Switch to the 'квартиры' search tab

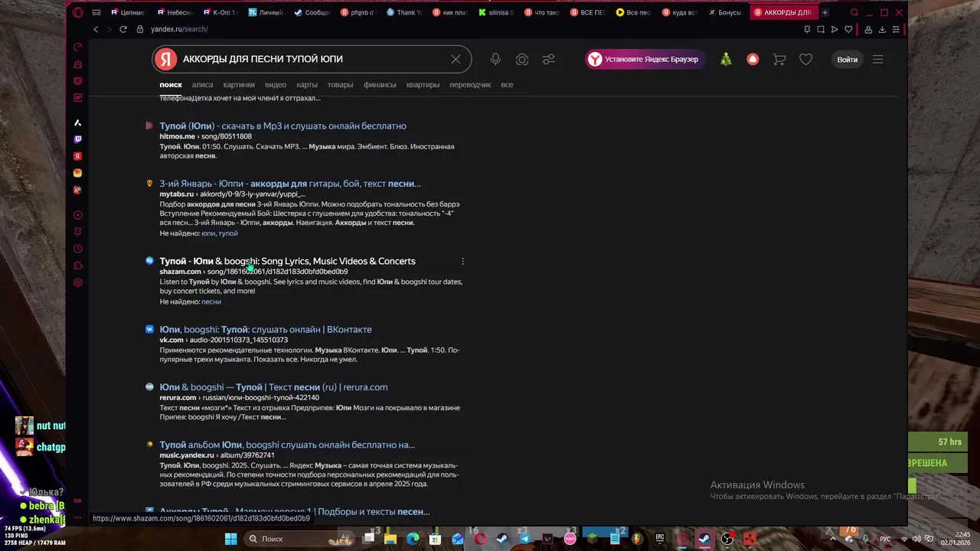click(x=423, y=85)
